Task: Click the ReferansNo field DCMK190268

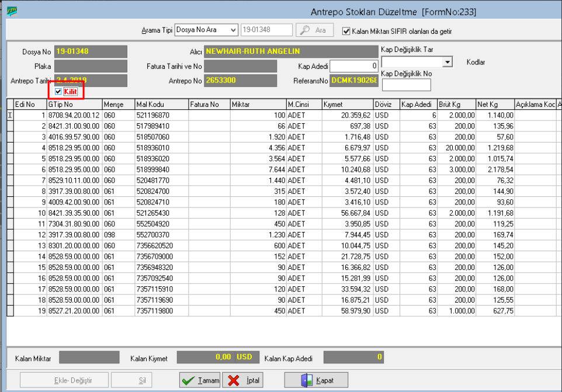Action: [353, 81]
